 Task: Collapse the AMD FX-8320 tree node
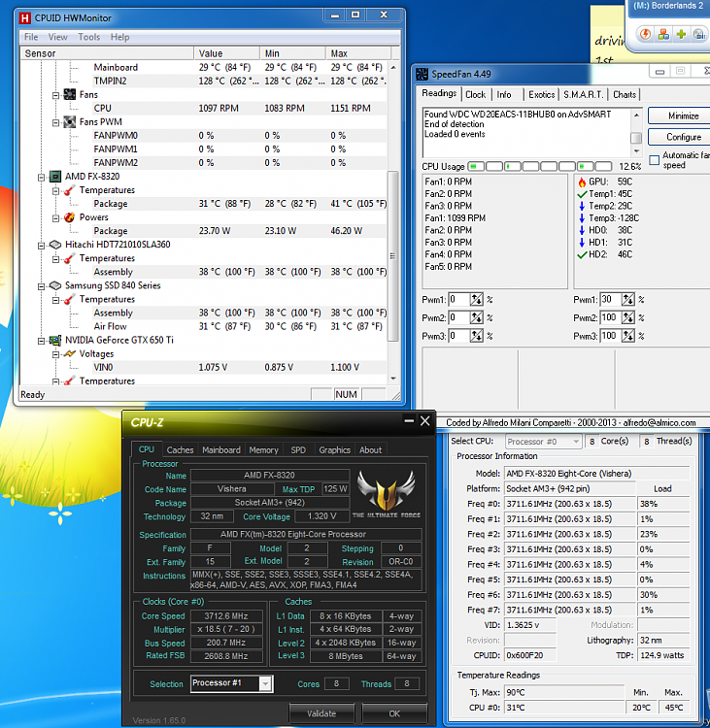[42, 177]
